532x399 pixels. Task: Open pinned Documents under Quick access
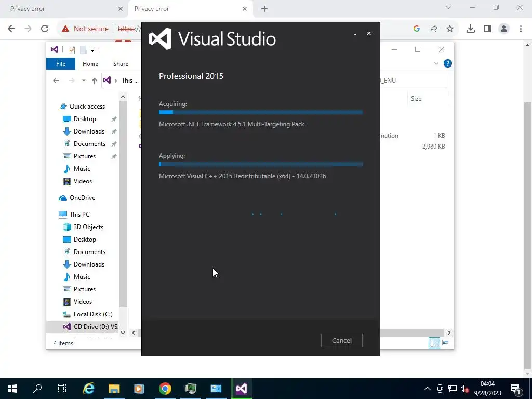tap(89, 144)
